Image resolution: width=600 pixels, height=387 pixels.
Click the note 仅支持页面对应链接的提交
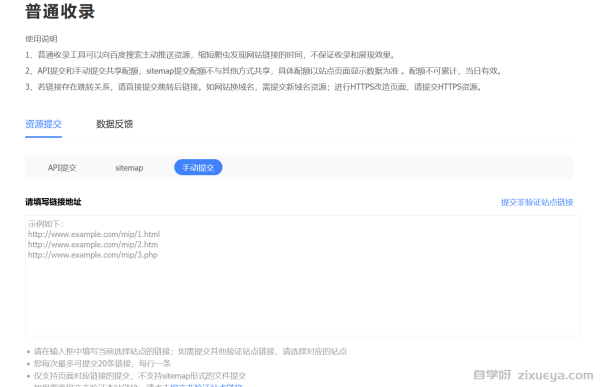coord(140,376)
